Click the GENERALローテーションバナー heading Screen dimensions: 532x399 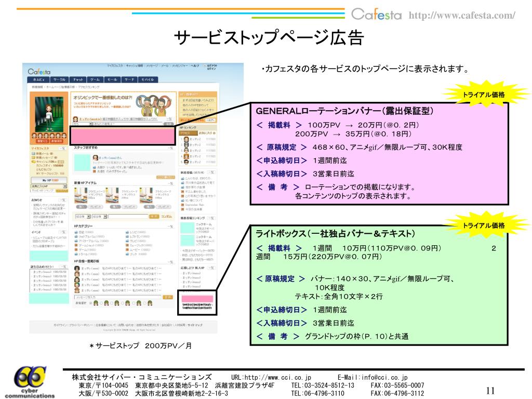(x=344, y=111)
